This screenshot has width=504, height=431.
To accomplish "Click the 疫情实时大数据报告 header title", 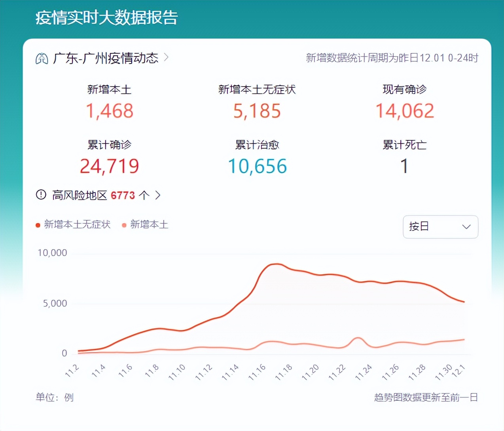I will pos(106,18).
